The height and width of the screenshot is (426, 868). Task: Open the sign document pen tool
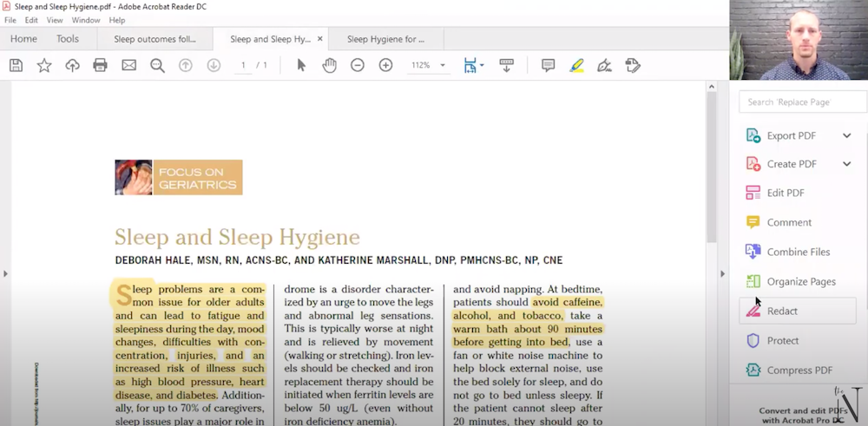[604, 65]
